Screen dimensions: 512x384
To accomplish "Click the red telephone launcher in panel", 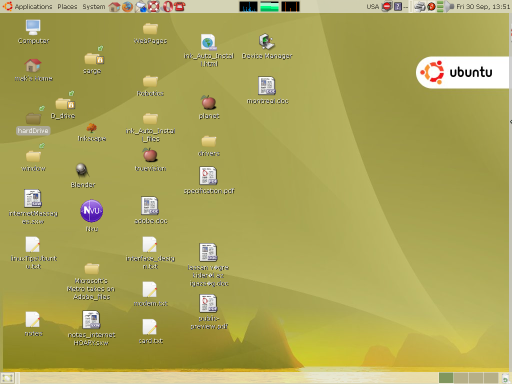I will tap(180, 6).
